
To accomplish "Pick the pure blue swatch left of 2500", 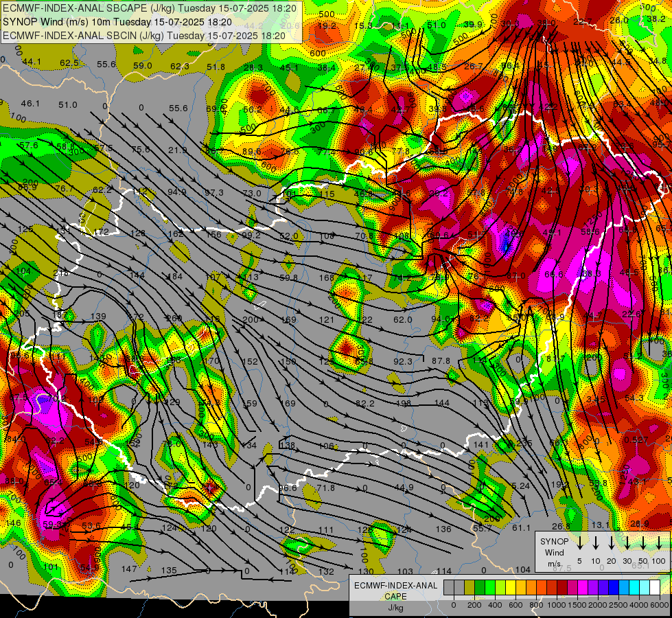I will (613, 587).
